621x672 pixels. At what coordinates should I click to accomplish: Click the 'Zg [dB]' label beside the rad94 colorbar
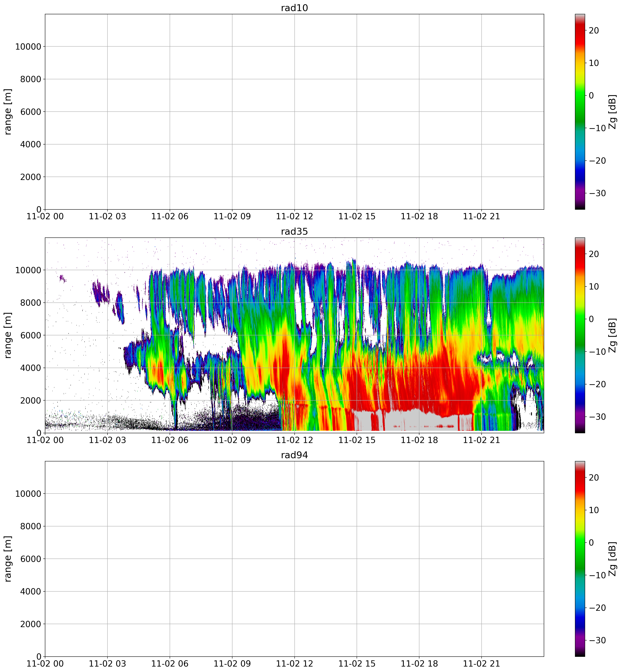click(x=613, y=559)
